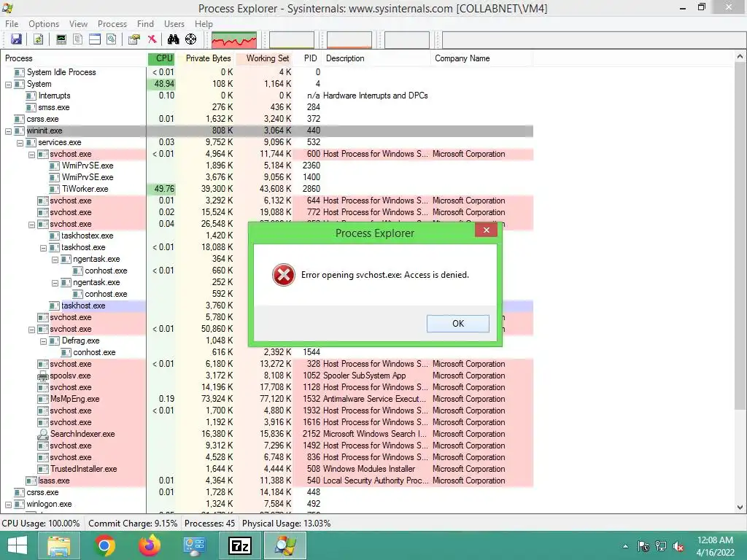Click the 'Processes: 45' status text
This screenshot has width=747, height=560.
[209, 524]
